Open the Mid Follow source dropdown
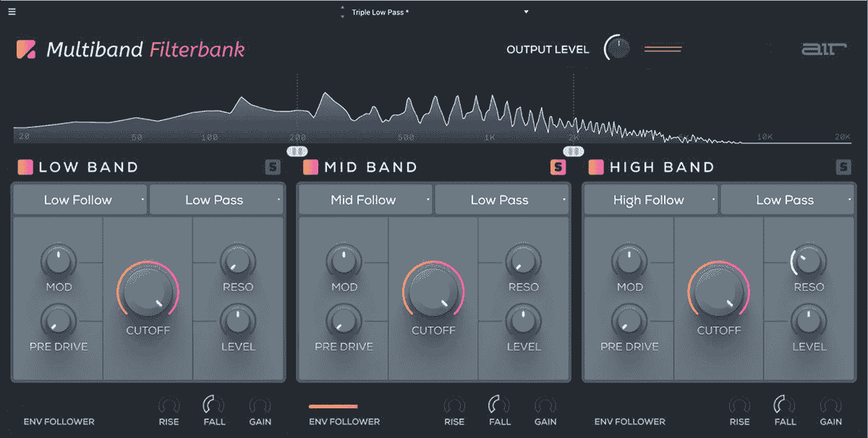Screen dimensions: 868x438 [x=365, y=199]
